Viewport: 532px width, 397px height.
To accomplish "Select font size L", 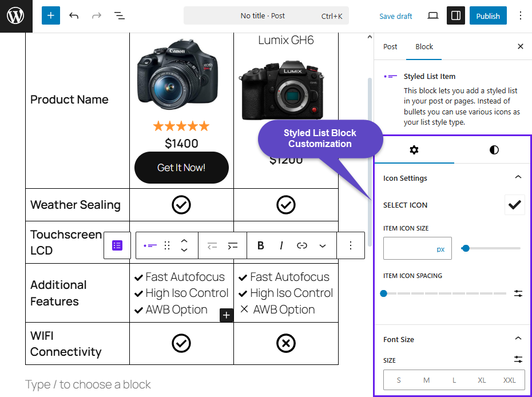I will (x=454, y=380).
